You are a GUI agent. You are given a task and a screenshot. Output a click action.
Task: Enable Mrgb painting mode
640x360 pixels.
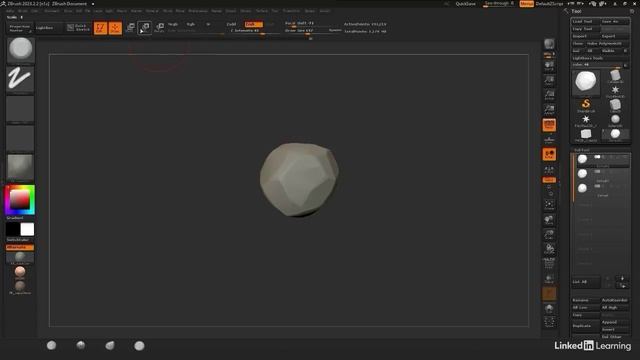point(173,24)
